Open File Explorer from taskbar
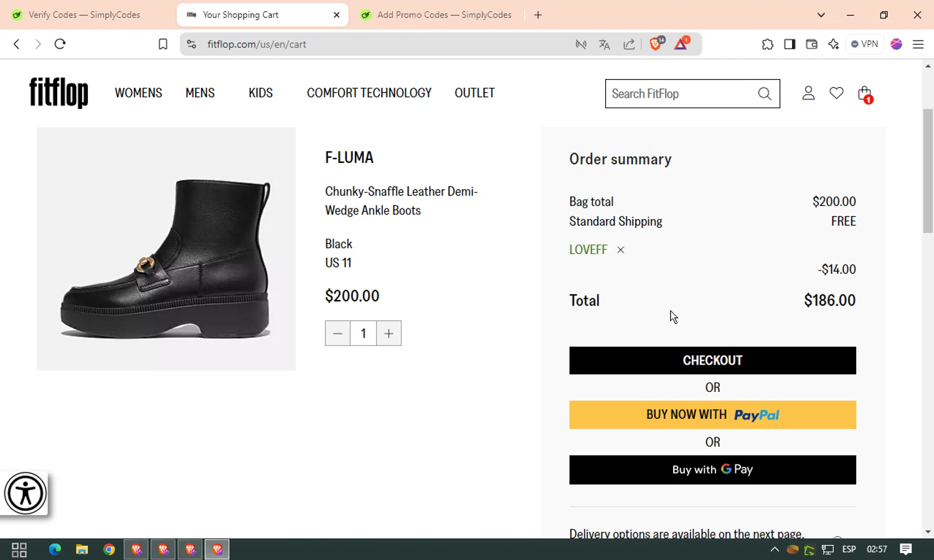934x560 pixels. point(82,549)
